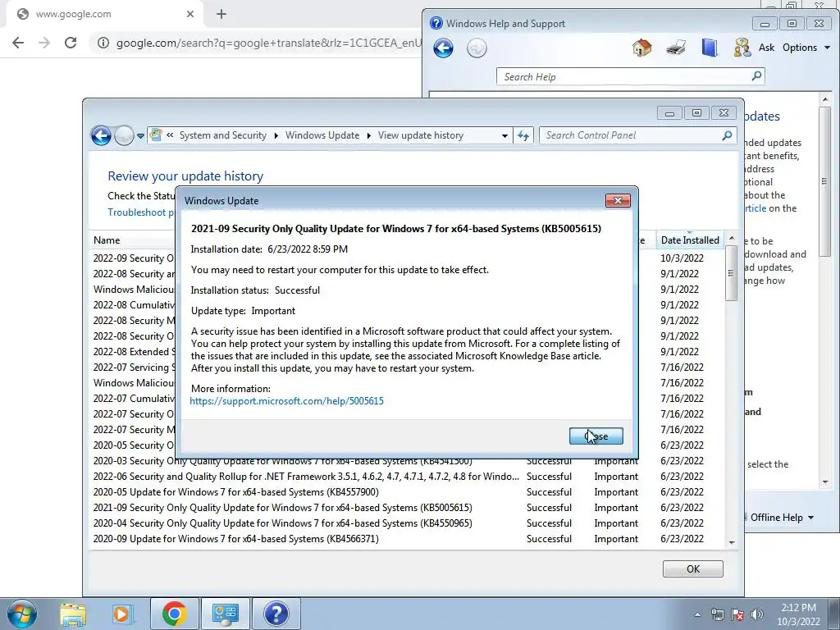Click site information icon in Chrome address bar
The image size is (840, 630).
(103, 43)
